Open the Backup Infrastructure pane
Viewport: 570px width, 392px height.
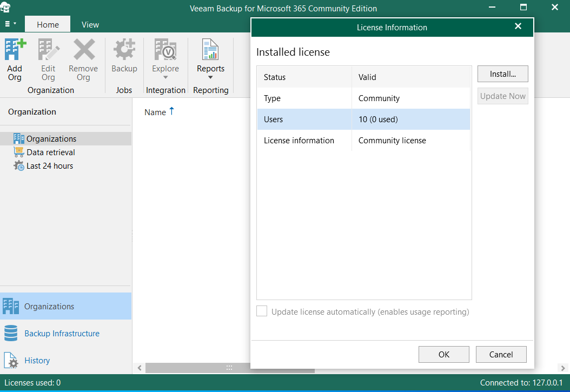(x=65, y=333)
